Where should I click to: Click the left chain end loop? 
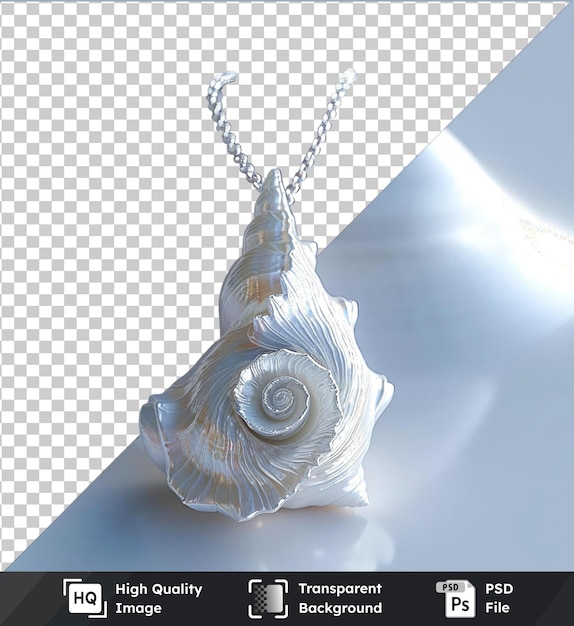(226, 77)
